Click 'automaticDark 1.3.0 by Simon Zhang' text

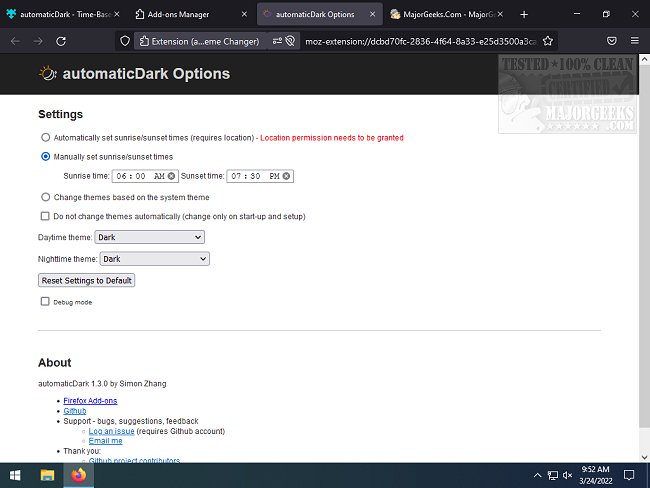click(x=102, y=384)
